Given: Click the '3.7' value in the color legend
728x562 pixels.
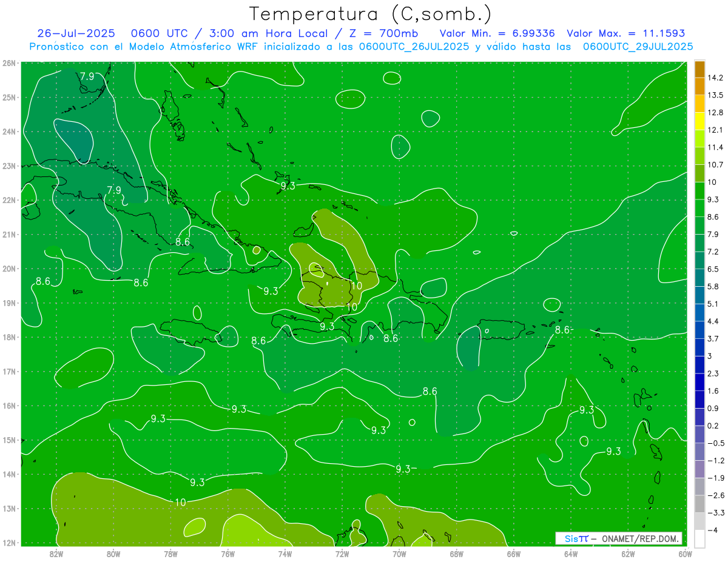Looking at the screenshot, I should click(713, 338).
